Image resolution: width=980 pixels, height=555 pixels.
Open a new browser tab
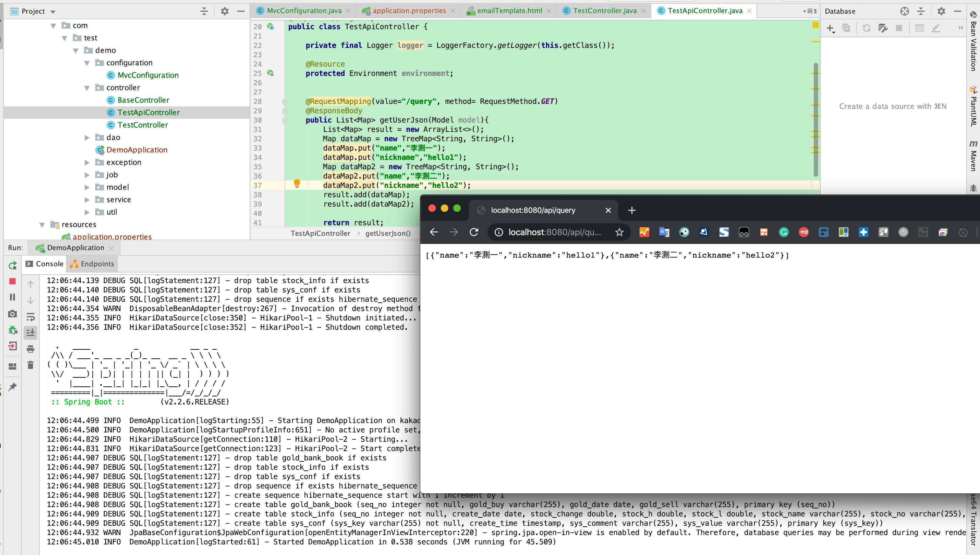coord(631,210)
